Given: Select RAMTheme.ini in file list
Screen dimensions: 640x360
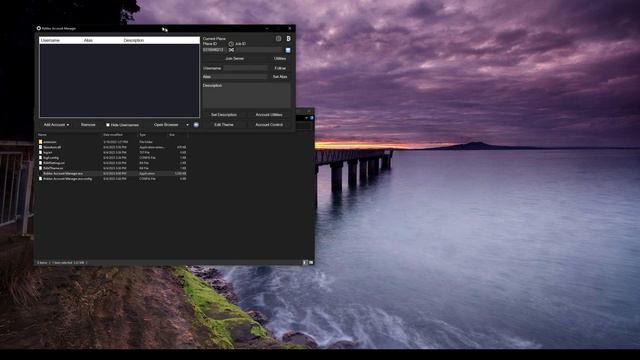Looking at the screenshot, I should 112,168.
